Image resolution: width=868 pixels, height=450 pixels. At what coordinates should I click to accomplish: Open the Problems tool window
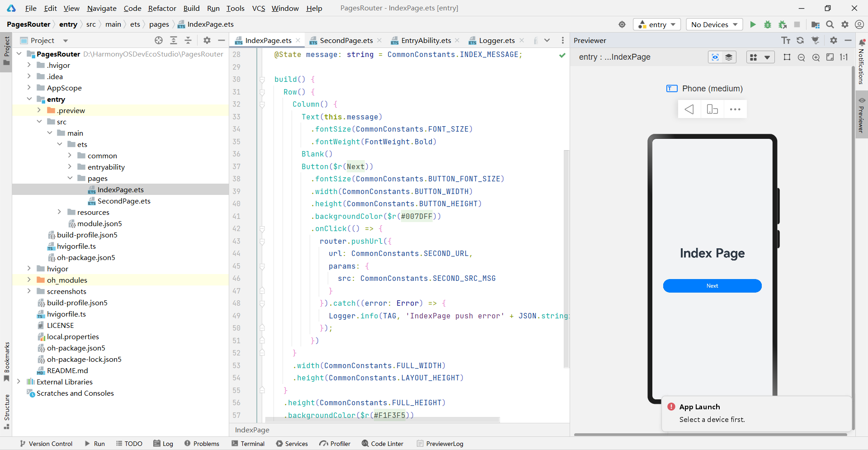202,444
